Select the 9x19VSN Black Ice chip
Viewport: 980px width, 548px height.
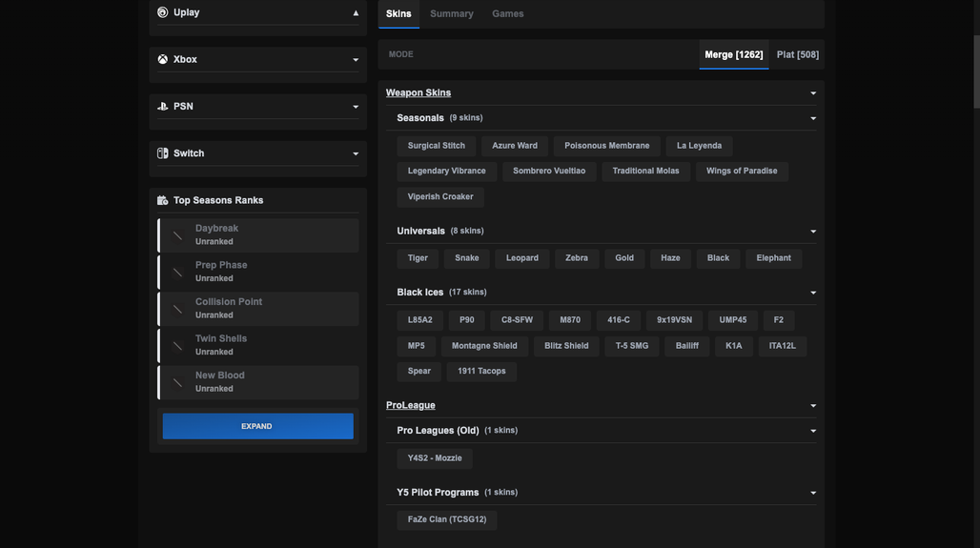pos(674,320)
